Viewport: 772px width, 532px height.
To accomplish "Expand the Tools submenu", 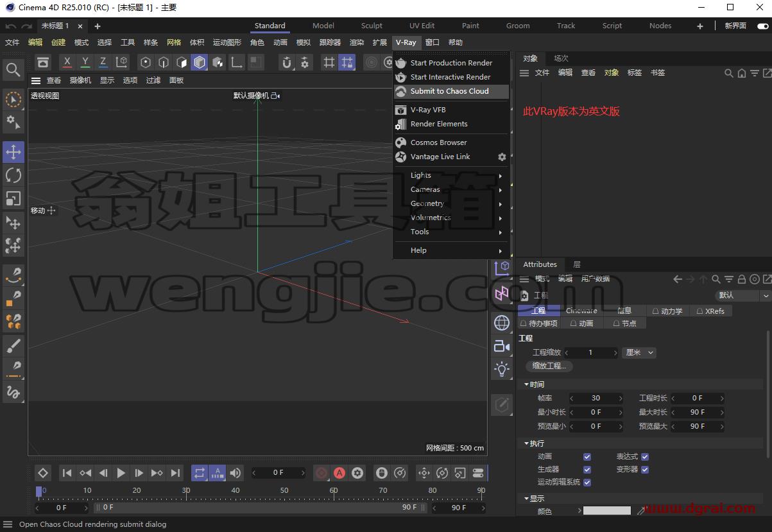I will (x=451, y=232).
